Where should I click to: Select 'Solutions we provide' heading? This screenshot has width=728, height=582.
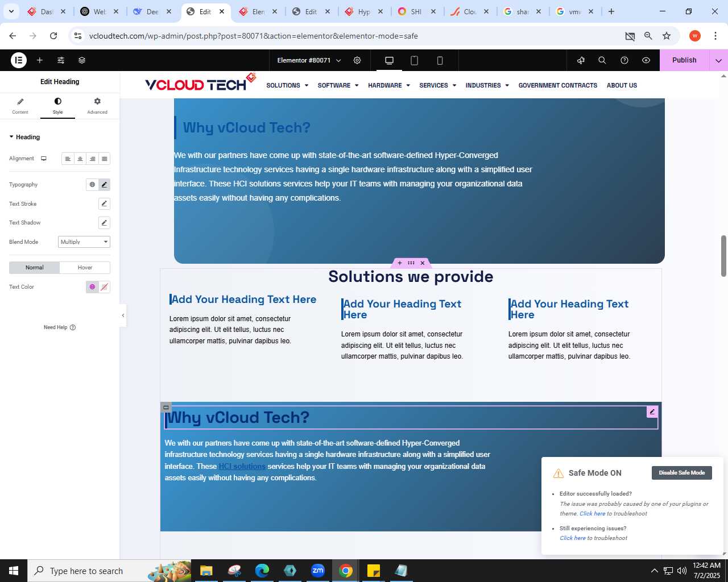(411, 277)
